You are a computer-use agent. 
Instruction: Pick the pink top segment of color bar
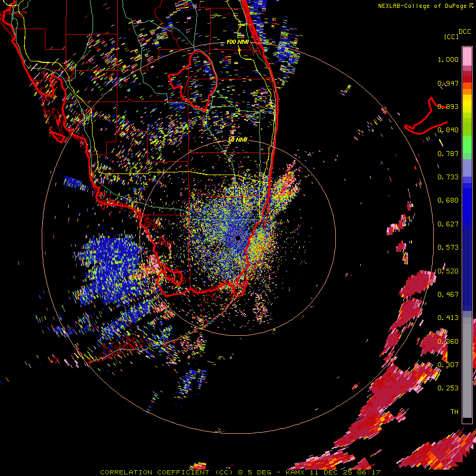coord(467,57)
